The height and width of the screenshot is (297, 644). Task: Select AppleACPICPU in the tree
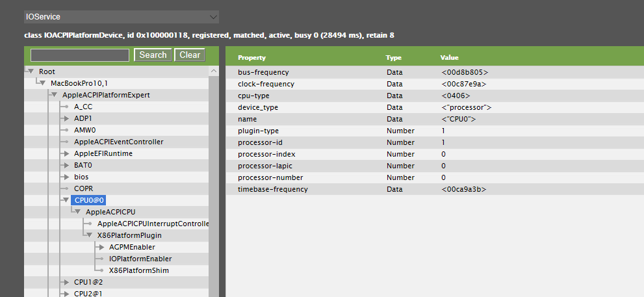(110, 212)
